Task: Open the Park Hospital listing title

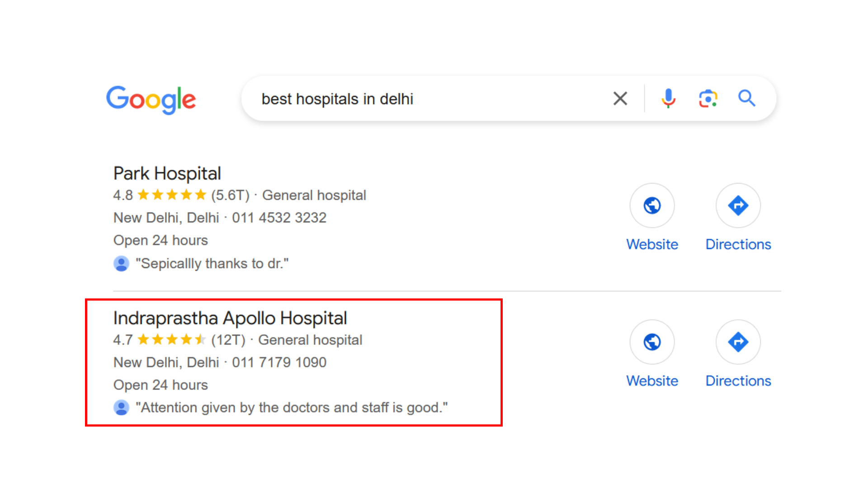Action: pos(167,174)
